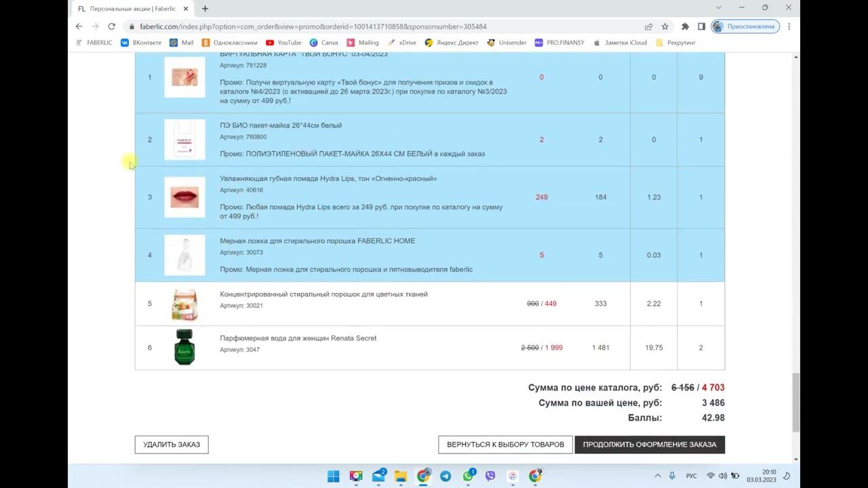The image size is (868, 488).
Task: Open Viber from the taskbar
Action: click(490, 476)
